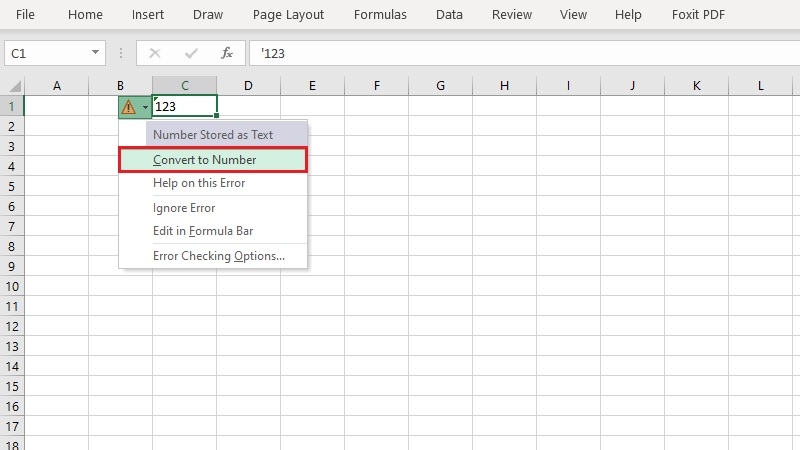This screenshot has height=450, width=800.
Task: Click the error warning icon beside C1
Action: 129,107
